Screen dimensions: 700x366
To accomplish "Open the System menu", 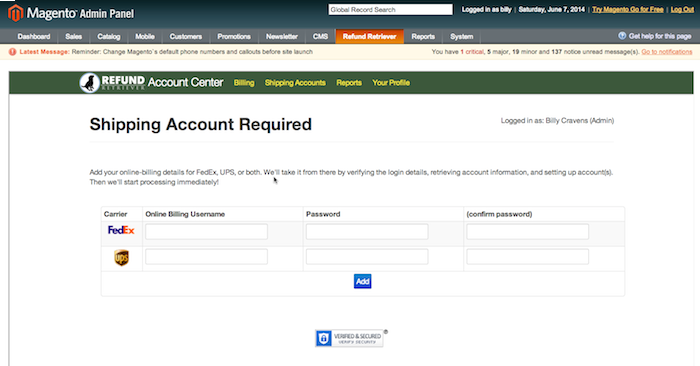I will 461,37.
